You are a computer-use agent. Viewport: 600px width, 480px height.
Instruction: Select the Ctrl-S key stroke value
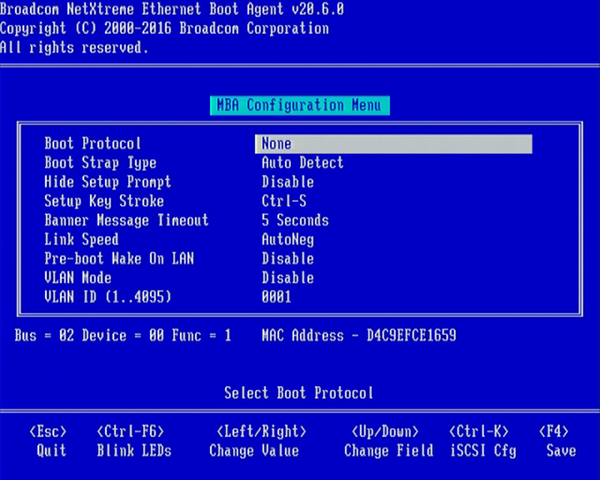point(284,201)
